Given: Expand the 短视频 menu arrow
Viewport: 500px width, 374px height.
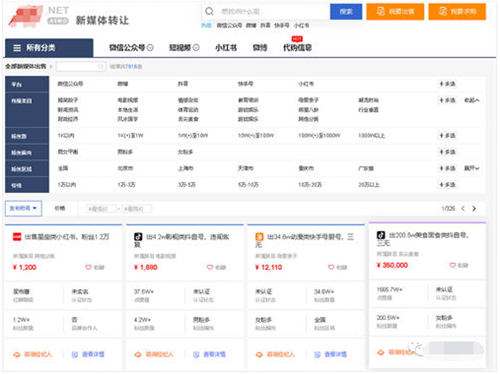Looking at the screenshot, I should point(196,48).
